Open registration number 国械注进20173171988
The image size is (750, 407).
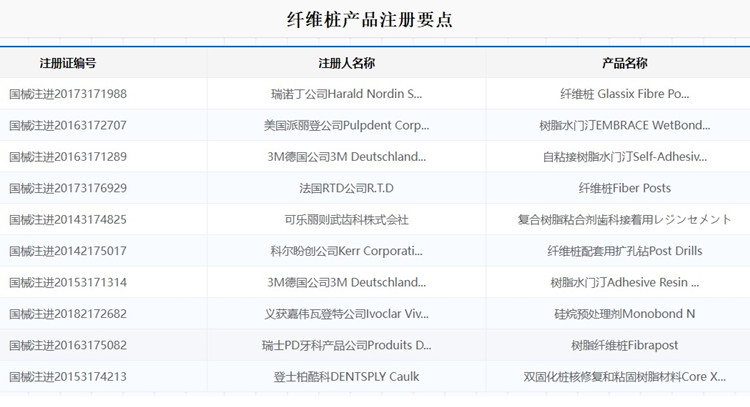pyautogui.click(x=68, y=94)
